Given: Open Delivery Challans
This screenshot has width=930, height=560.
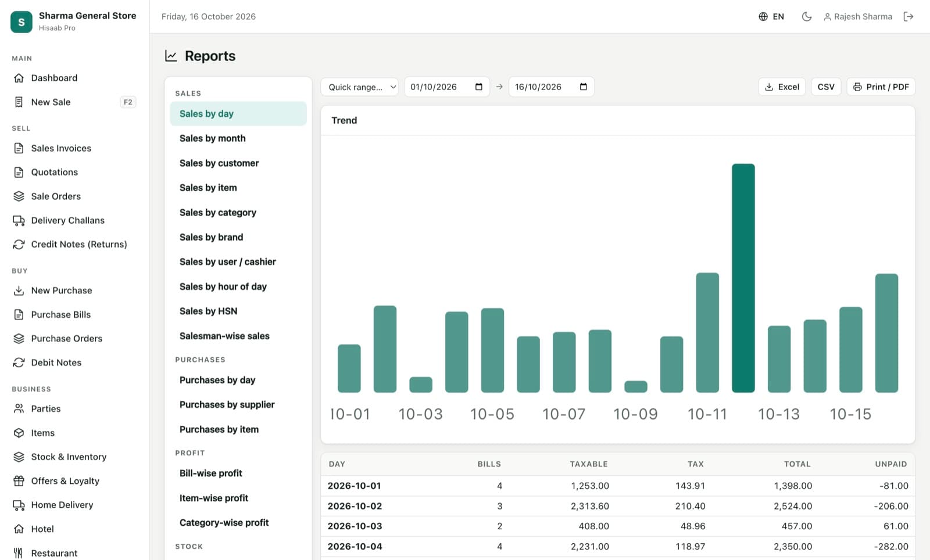Looking at the screenshot, I should tap(74, 220).
